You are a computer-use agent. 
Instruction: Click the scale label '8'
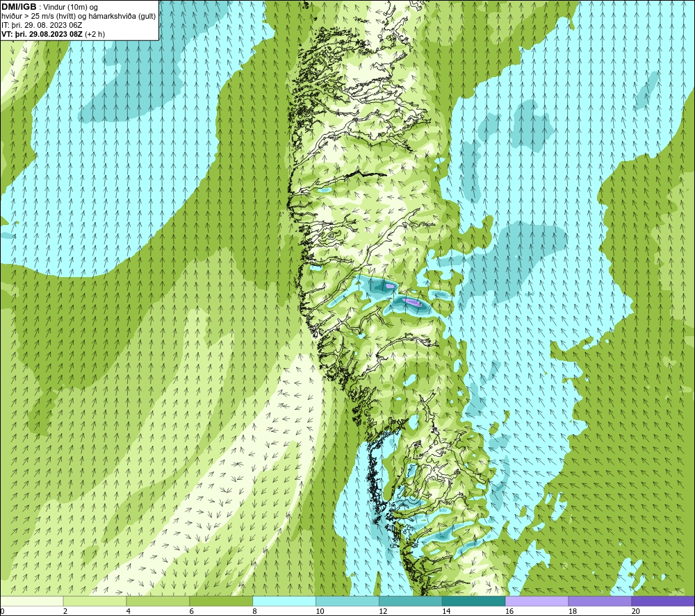point(255,611)
